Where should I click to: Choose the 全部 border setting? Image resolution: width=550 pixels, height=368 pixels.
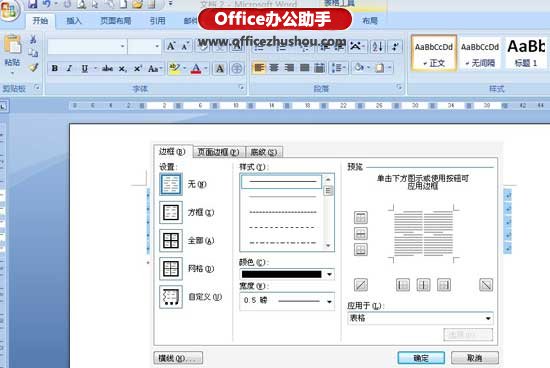pos(171,241)
